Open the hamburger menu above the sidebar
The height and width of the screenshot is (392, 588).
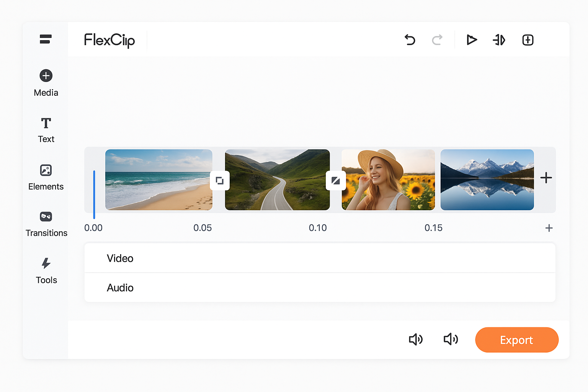(x=45, y=39)
